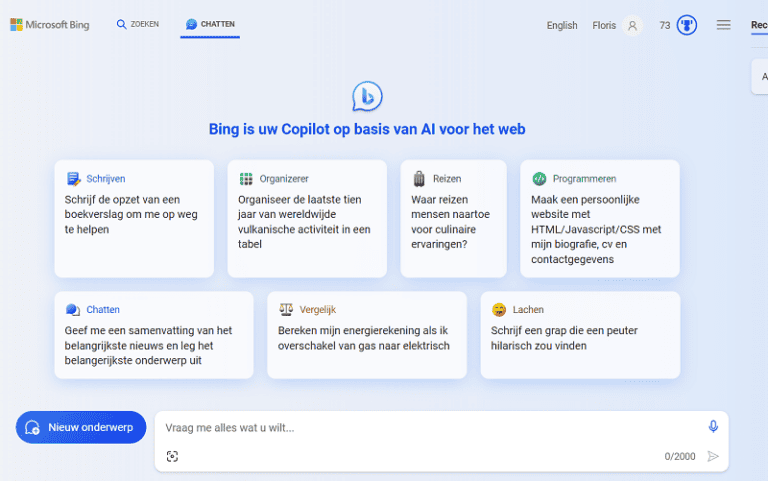768x481 pixels.
Task: Start a Nieuw onderwerp
Action: click(x=81, y=427)
